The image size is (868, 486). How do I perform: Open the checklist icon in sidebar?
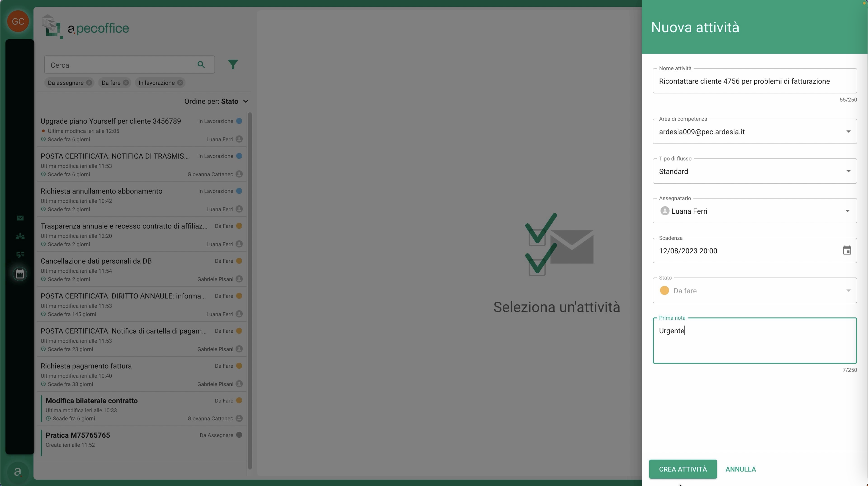point(20,255)
